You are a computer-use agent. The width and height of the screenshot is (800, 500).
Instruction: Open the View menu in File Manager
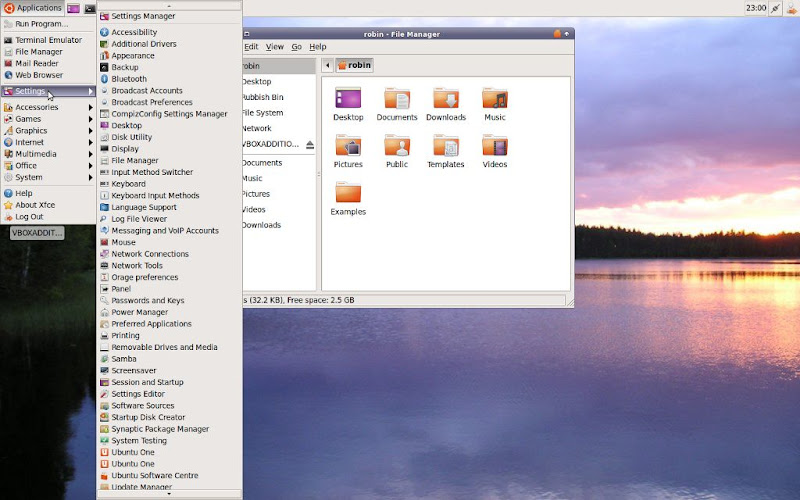[274, 47]
